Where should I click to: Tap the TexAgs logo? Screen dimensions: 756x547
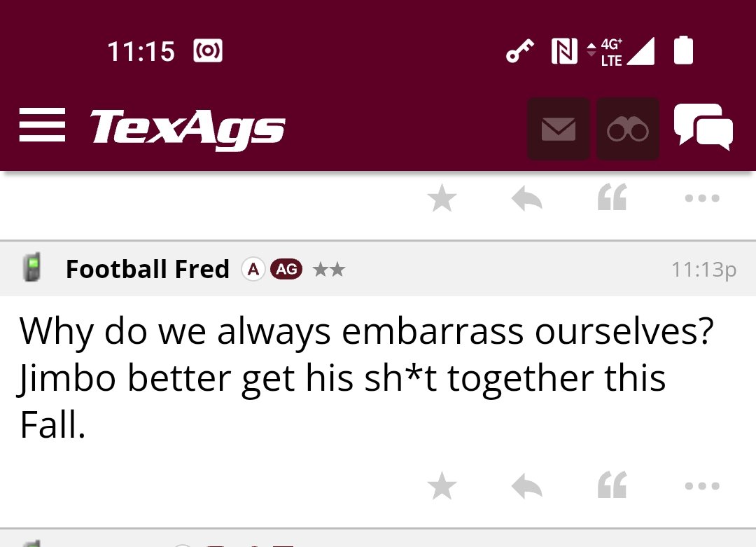tap(187, 129)
